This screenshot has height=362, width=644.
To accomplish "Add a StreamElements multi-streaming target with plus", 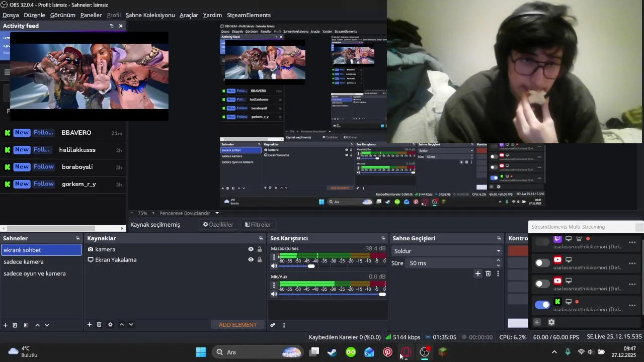I will [x=537, y=322].
